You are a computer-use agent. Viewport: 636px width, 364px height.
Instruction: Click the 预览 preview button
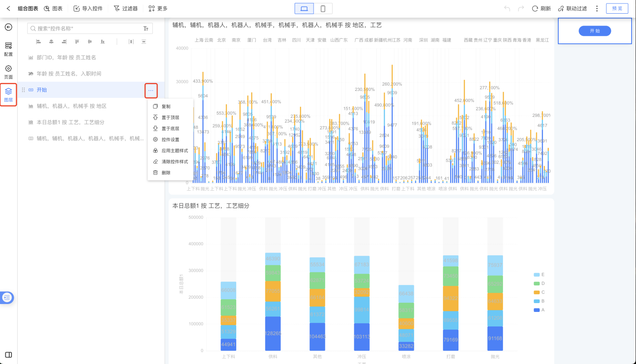click(x=617, y=8)
